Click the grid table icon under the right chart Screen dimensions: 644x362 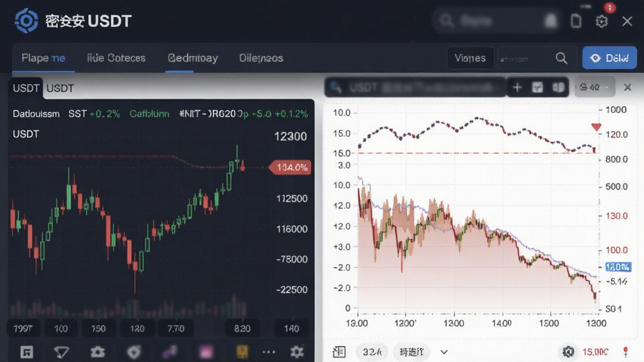(339, 351)
